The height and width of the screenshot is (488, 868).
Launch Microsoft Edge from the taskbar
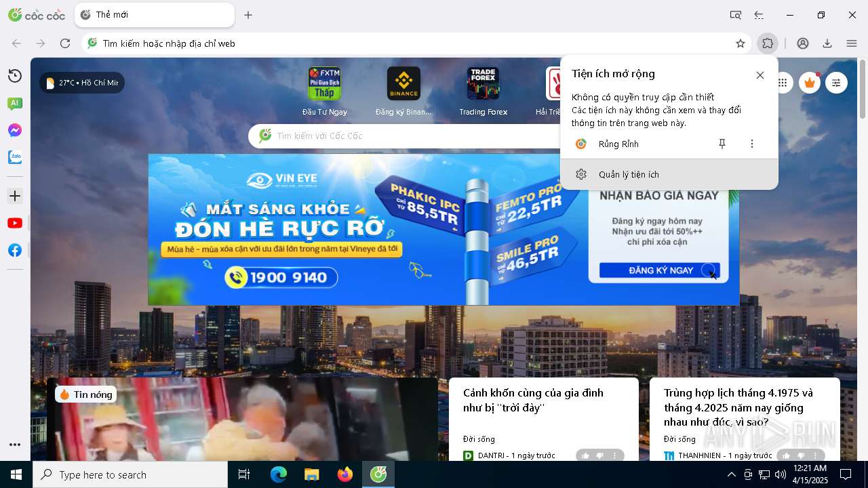click(x=279, y=474)
